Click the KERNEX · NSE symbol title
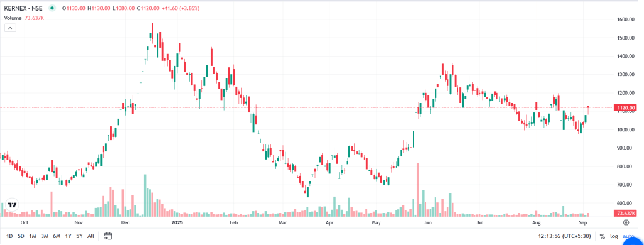 (x=23, y=8)
